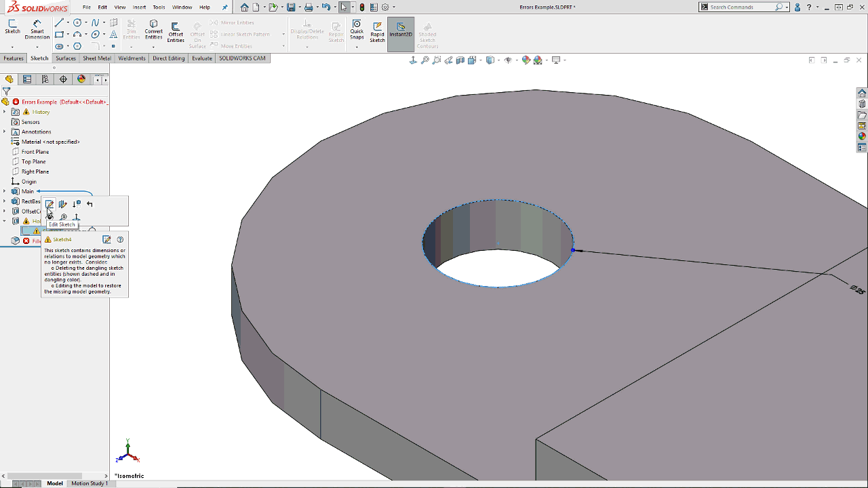Open Quick Snaps tool
This screenshot has width=868, height=488.
357,30
